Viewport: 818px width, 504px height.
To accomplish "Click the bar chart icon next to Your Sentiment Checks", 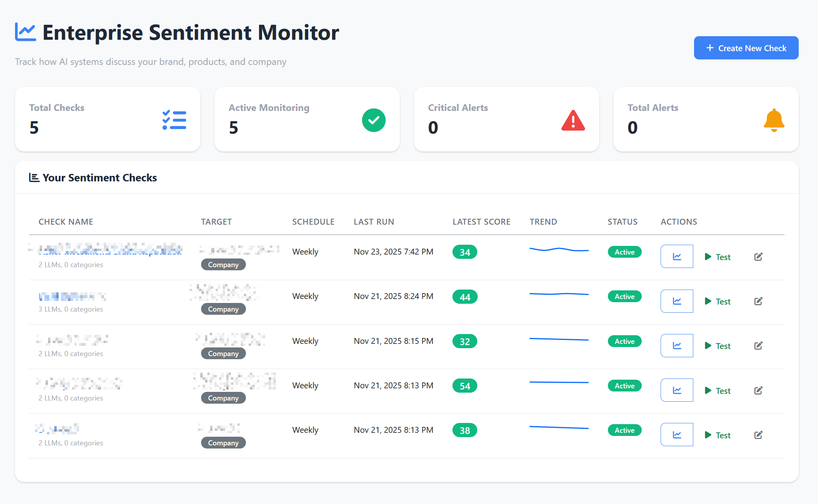I will click(x=33, y=177).
